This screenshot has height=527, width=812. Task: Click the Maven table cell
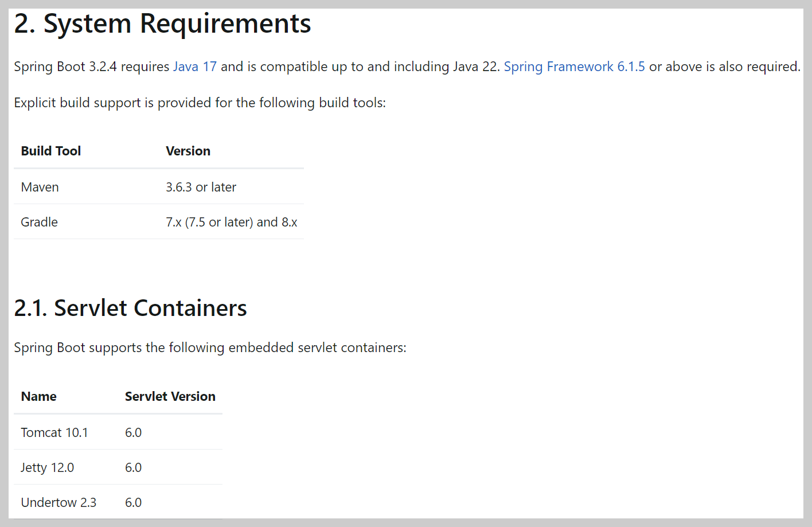[40, 187]
